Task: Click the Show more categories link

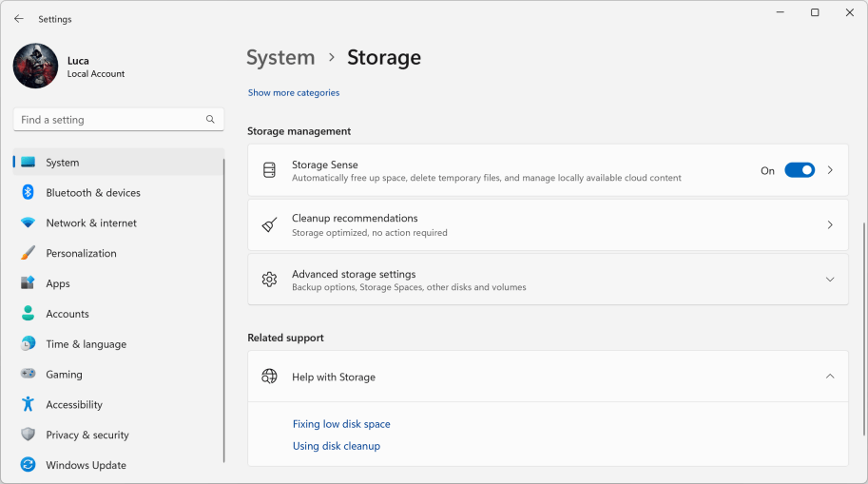Action: (293, 93)
